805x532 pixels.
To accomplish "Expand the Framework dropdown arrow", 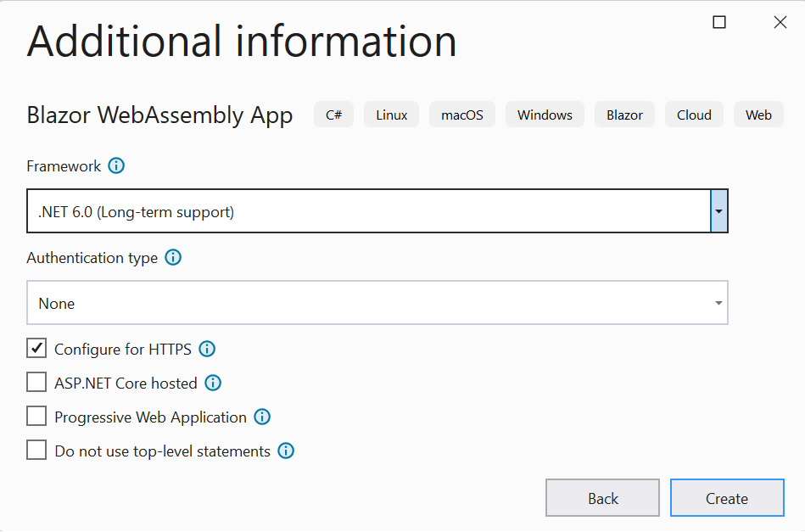I will coord(718,211).
